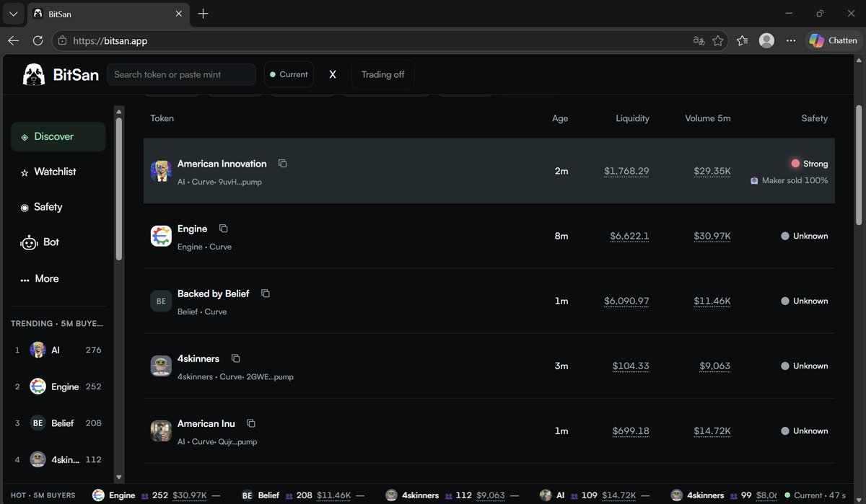Click the Maker sold 100% label
The image size is (866, 504).
(790, 180)
